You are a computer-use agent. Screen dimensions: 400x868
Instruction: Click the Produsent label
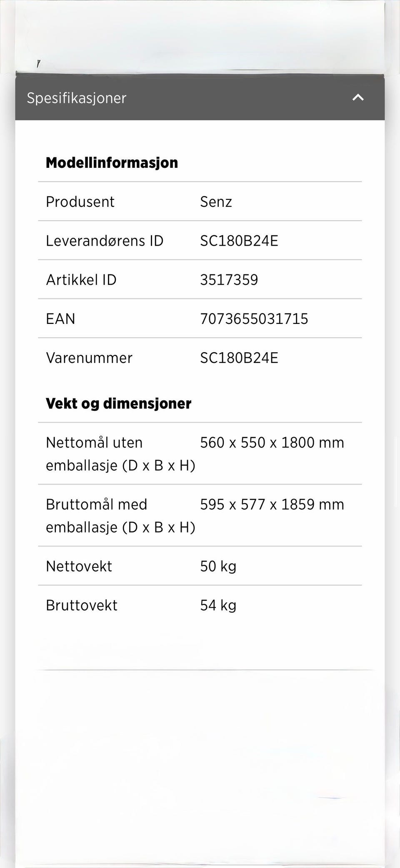tap(80, 202)
